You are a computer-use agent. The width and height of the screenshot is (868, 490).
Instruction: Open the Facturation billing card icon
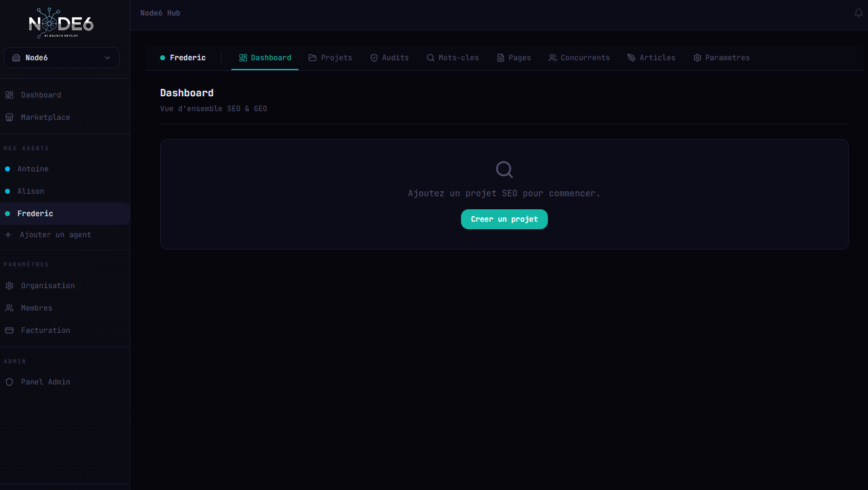coord(9,330)
